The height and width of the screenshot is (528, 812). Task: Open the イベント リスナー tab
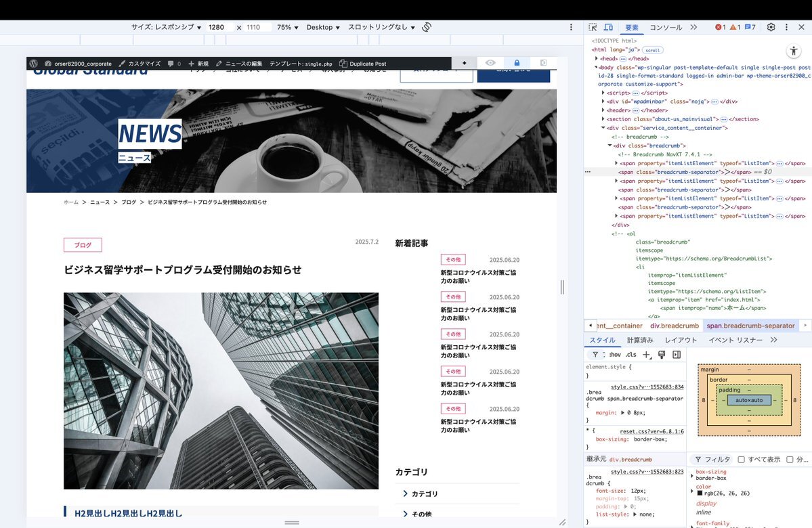click(x=735, y=340)
